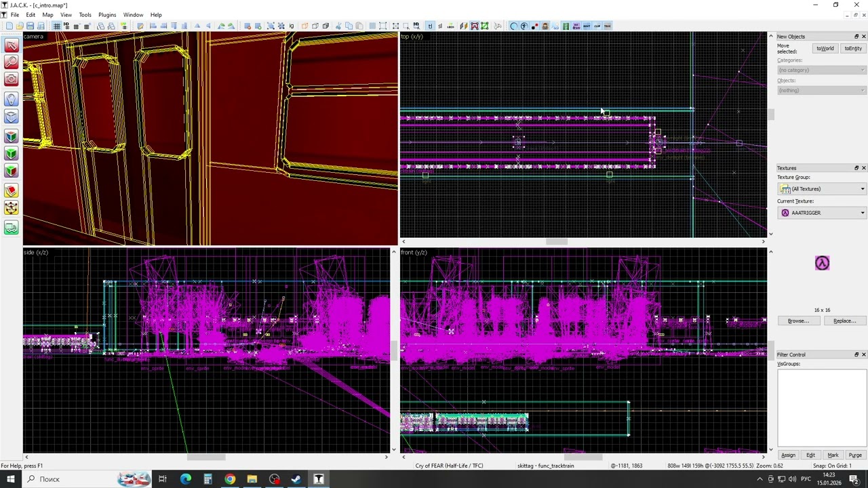Viewport: 868px width, 488px height.
Task: Open the Categories dropdown
Action: (821, 70)
